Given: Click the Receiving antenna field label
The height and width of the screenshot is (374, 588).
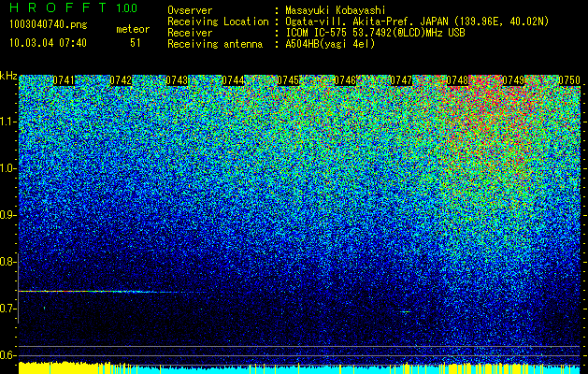Looking at the screenshot, I should (215, 44).
